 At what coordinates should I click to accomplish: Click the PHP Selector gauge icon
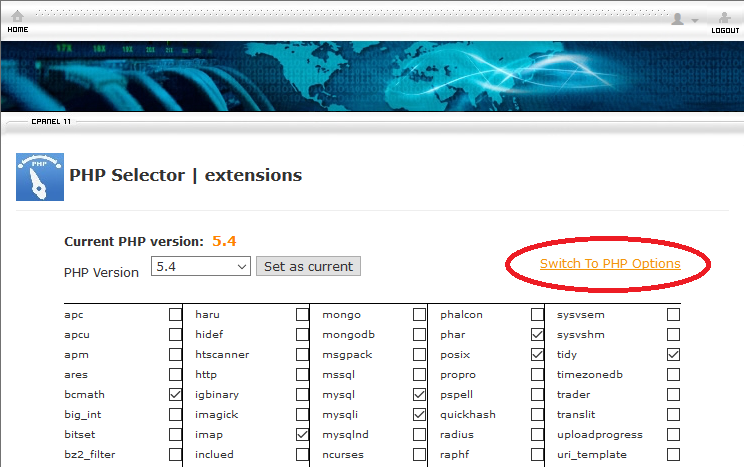40,177
